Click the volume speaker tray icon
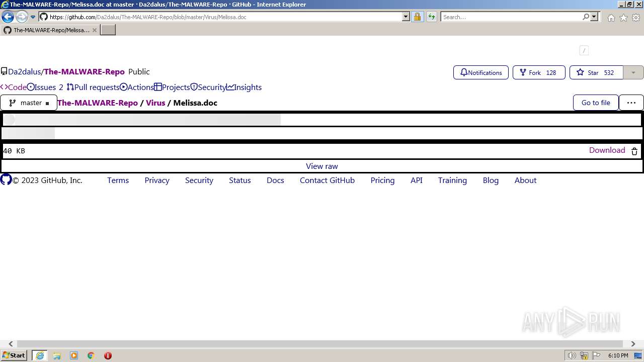The height and width of the screenshot is (362, 644). click(572, 355)
